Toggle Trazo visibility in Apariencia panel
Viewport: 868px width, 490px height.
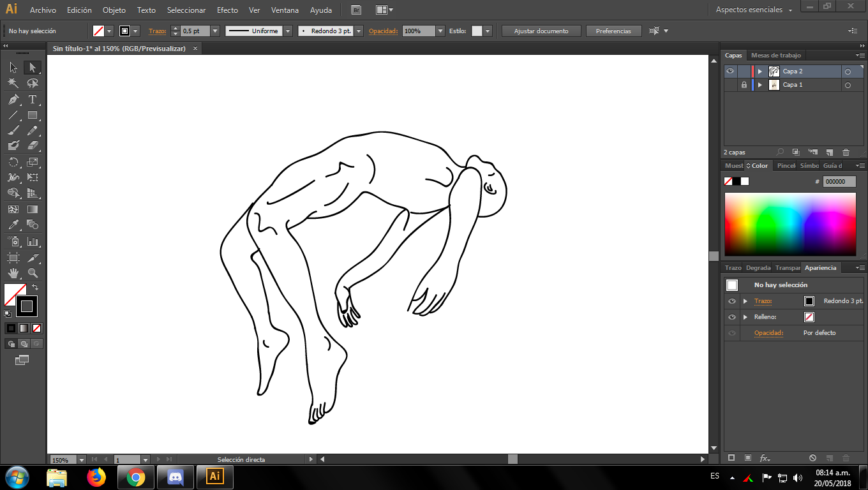click(x=732, y=301)
